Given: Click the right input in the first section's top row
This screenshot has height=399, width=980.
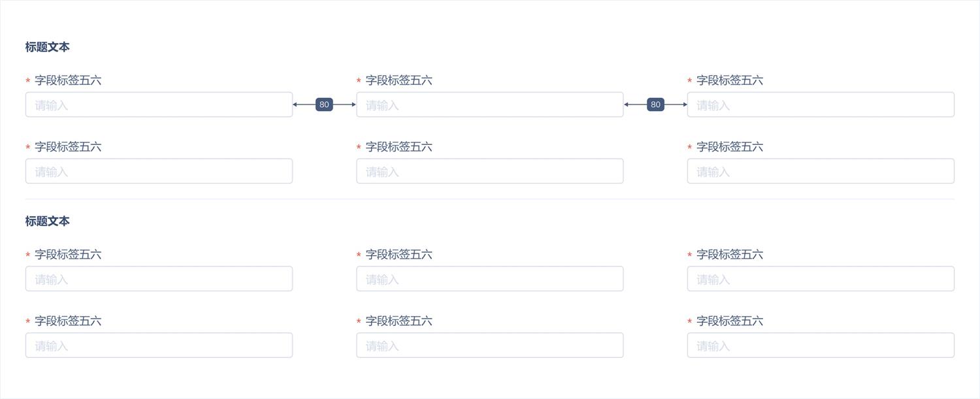Looking at the screenshot, I should pos(820,104).
